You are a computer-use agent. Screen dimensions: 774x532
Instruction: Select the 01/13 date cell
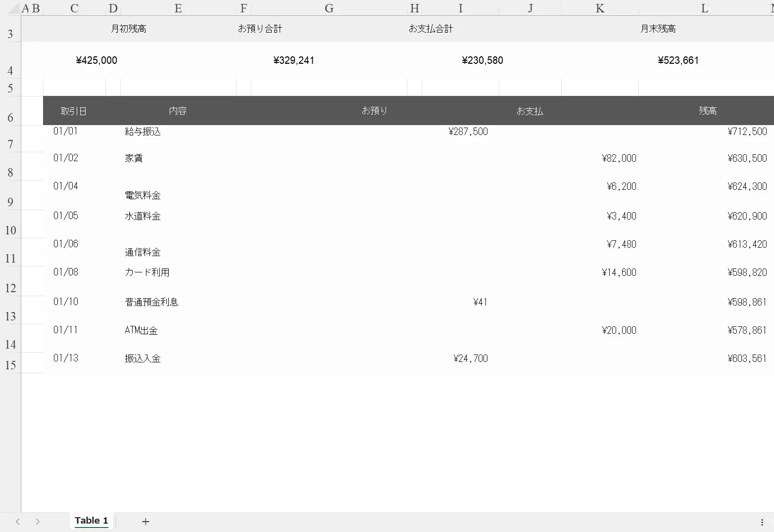66,358
